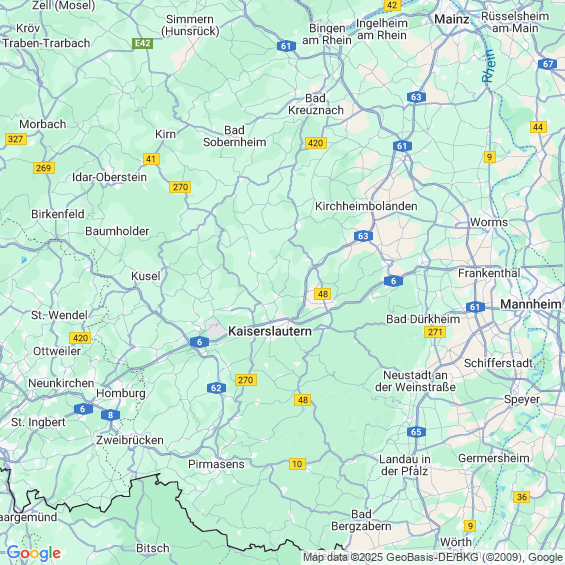Click the A63 shield near Kirchheimbolanden

pyautogui.click(x=363, y=236)
